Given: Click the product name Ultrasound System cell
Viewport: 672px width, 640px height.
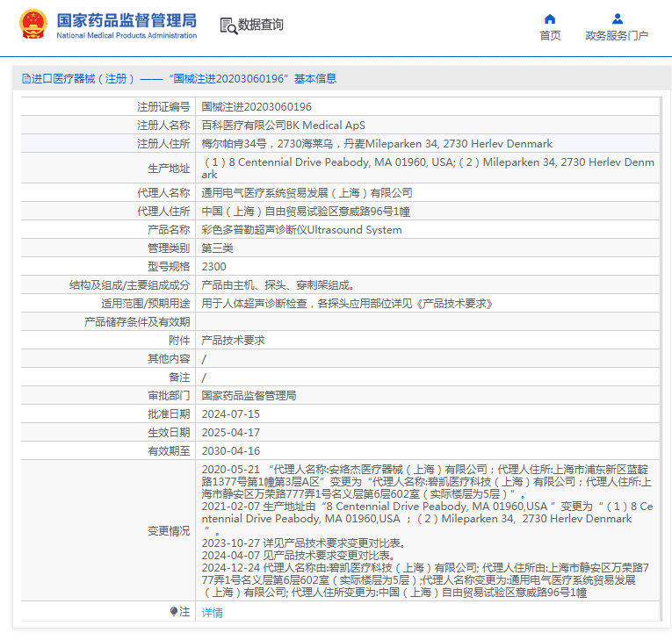Looking at the screenshot, I should pyautogui.click(x=301, y=230).
